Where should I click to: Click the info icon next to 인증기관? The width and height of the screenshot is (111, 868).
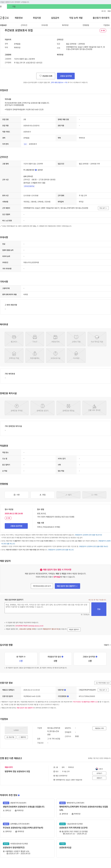pyautogui.click(x=65, y=690)
